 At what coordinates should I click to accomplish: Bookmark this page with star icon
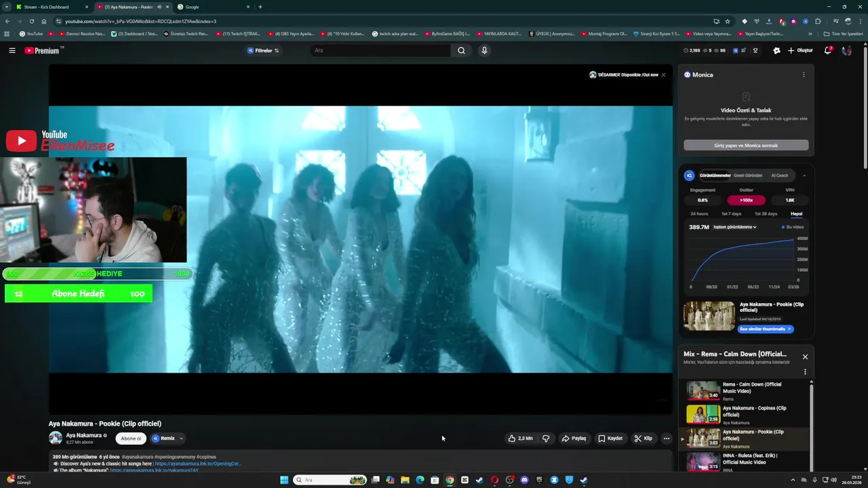(x=728, y=21)
